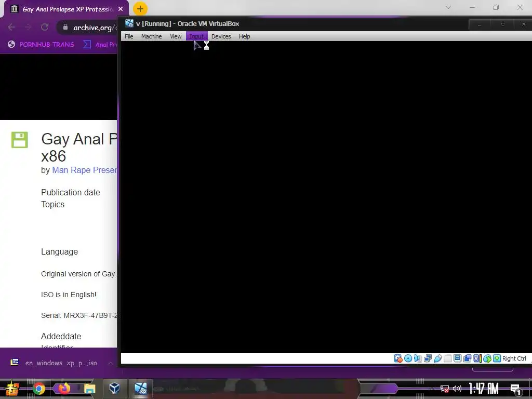Open downloaded en_windows_xp ISO file
Screen dimensions: 532x399
coord(54,363)
